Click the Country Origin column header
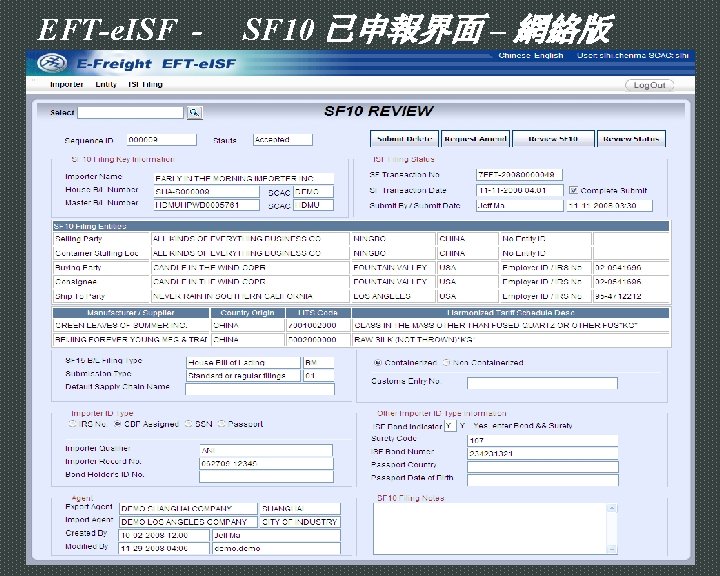 pyautogui.click(x=248, y=313)
